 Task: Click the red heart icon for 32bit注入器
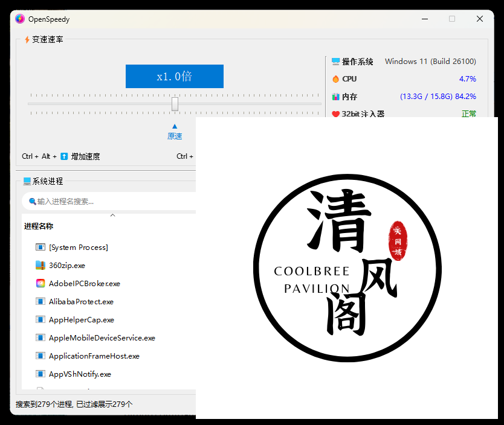(335, 114)
